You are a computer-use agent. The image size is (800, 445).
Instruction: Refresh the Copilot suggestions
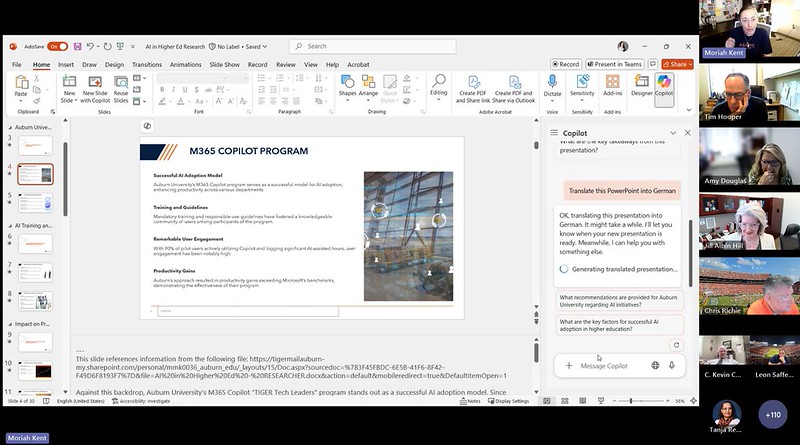pos(676,345)
